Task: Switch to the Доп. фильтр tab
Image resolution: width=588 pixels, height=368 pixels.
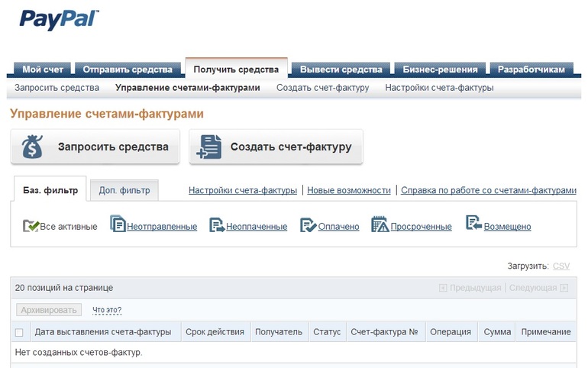Action: (x=124, y=190)
